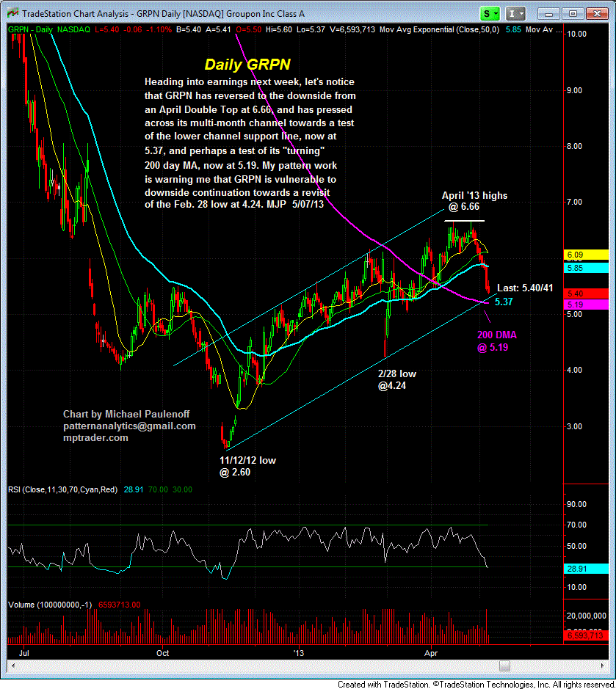The width and height of the screenshot is (616, 689).
Task: Select the red 5.40 last price label
Action: 586,294
